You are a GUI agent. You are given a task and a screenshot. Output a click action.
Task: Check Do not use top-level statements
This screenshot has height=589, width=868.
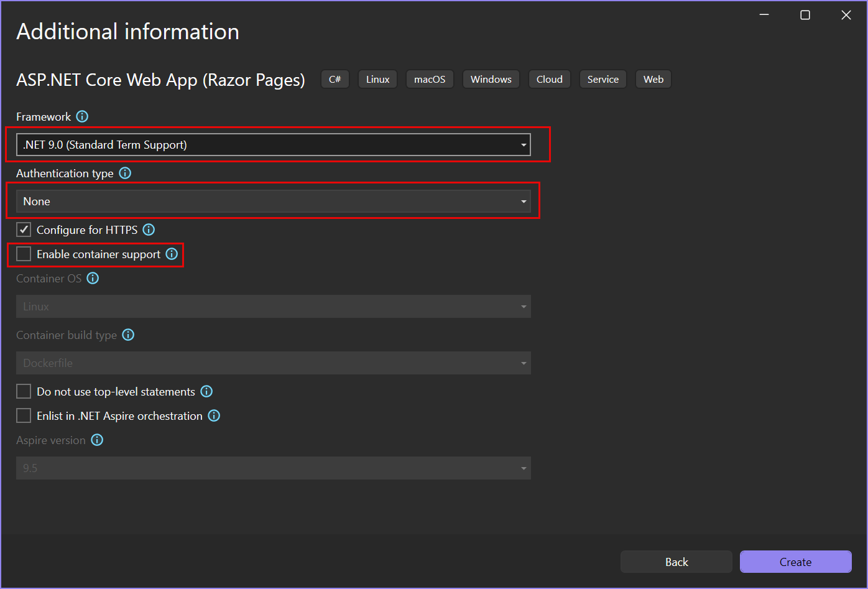coord(23,391)
